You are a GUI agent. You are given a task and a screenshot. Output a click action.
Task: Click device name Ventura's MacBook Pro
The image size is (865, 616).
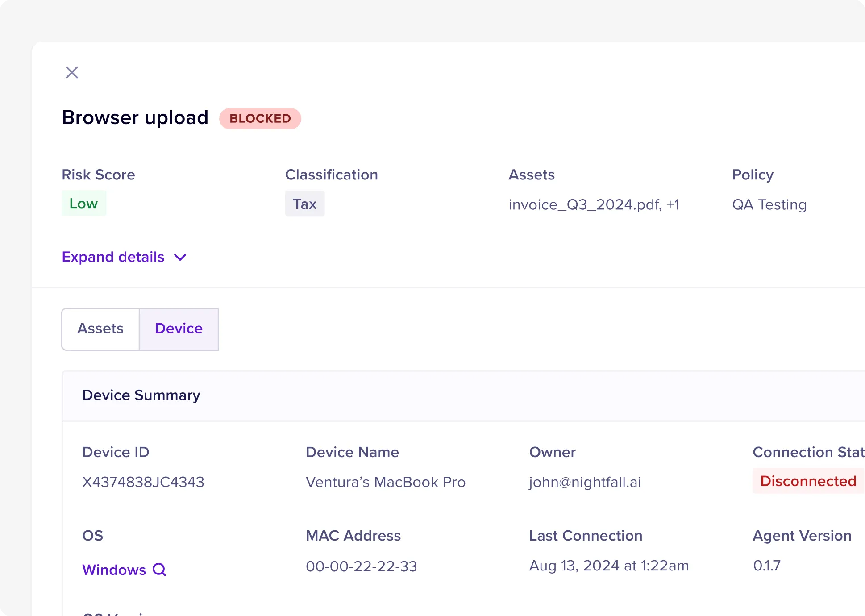386,482
